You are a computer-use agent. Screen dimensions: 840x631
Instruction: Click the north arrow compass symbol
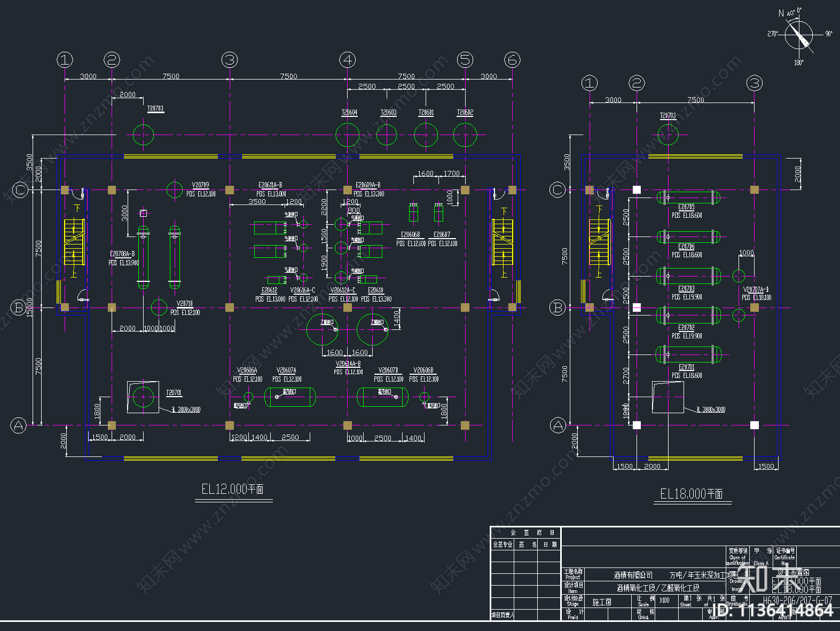[799, 35]
